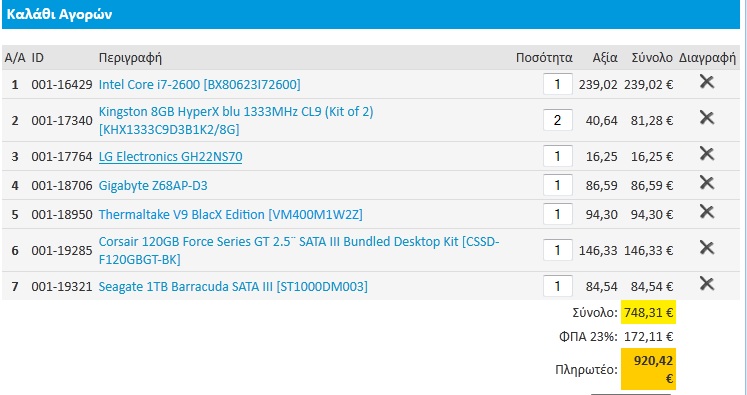Edit quantity field for Thermaltake V9 BlacX
Viewport: 747px width, 395px height.
coord(557,214)
